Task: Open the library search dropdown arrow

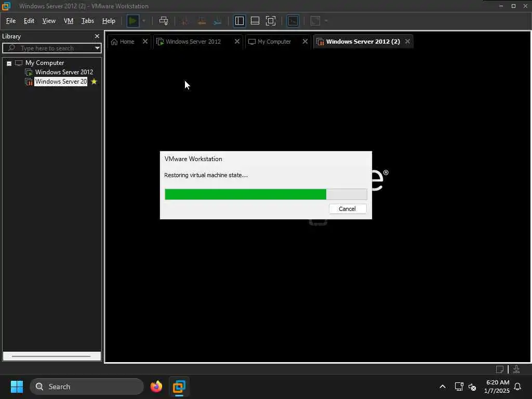Action: (97, 48)
